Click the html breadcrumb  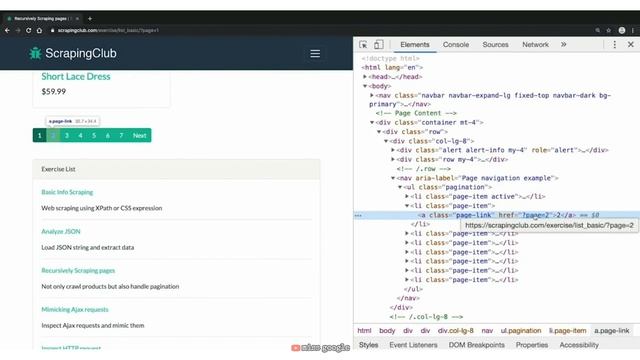coord(364,331)
